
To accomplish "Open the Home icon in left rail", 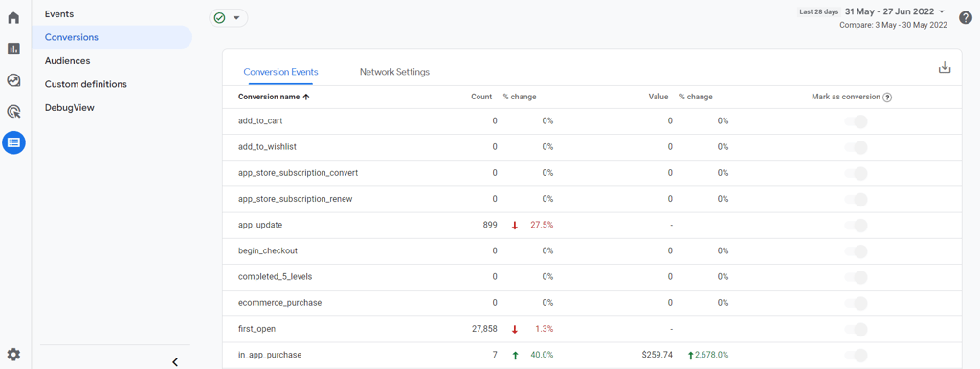I will [13, 17].
